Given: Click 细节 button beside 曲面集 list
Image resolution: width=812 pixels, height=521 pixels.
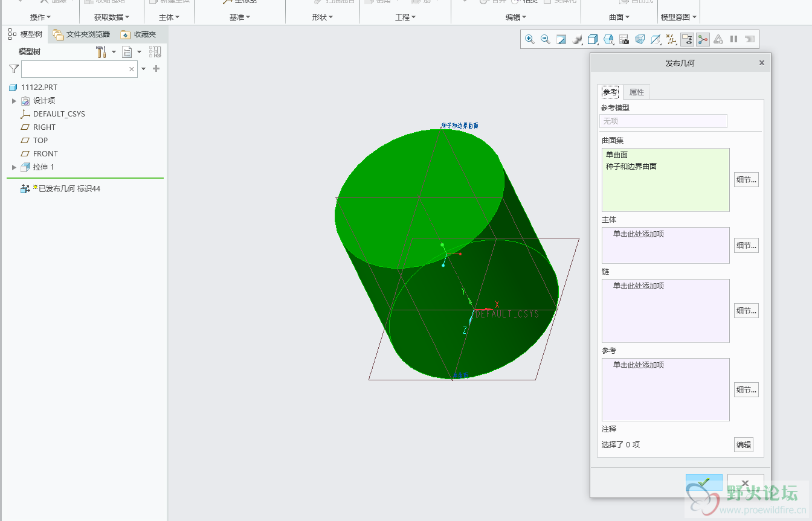Looking at the screenshot, I should click(746, 179).
